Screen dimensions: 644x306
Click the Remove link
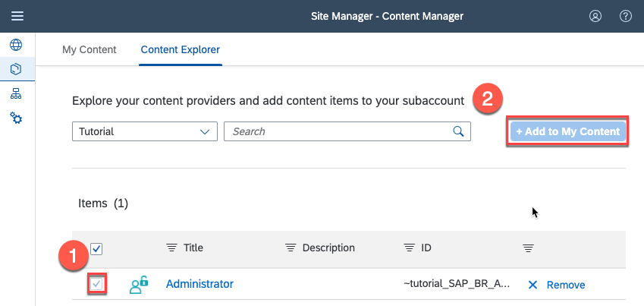pyautogui.click(x=566, y=285)
